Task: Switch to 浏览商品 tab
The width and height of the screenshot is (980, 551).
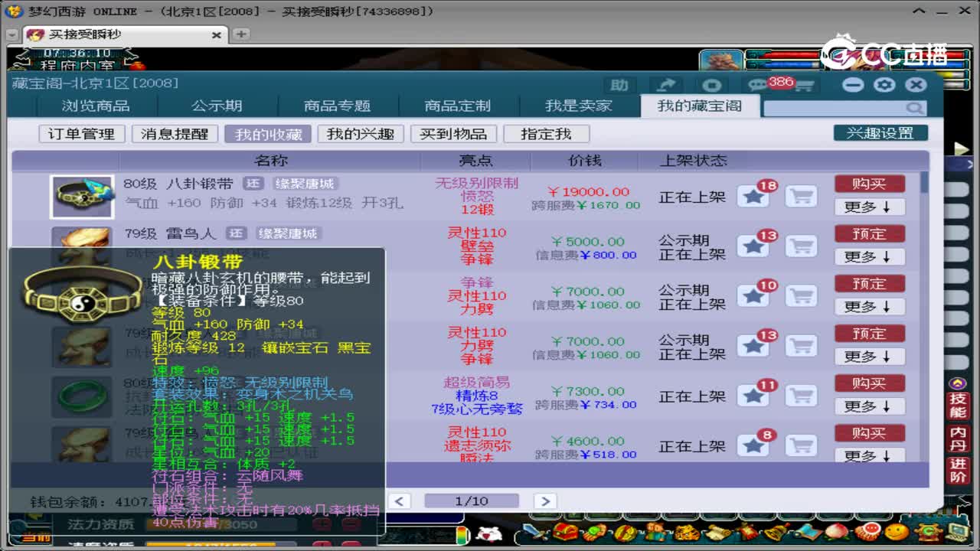Action: (x=96, y=106)
